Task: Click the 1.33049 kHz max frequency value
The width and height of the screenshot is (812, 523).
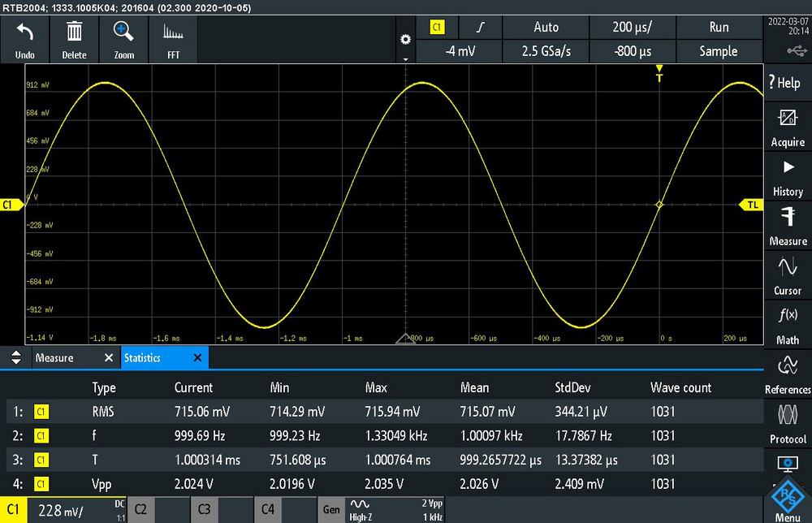Action: click(x=396, y=436)
